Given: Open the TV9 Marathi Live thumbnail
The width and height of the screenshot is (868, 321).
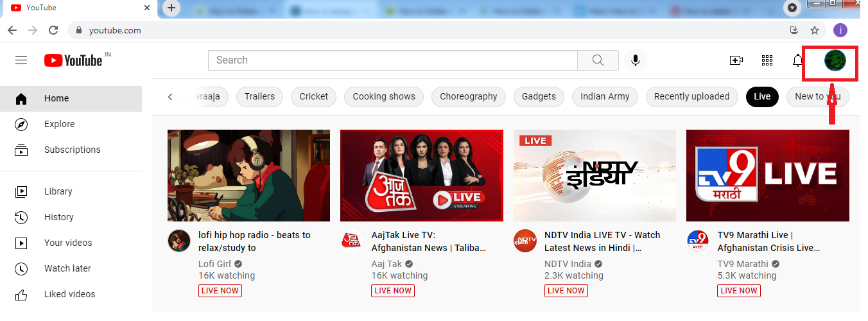Looking at the screenshot, I should point(768,175).
